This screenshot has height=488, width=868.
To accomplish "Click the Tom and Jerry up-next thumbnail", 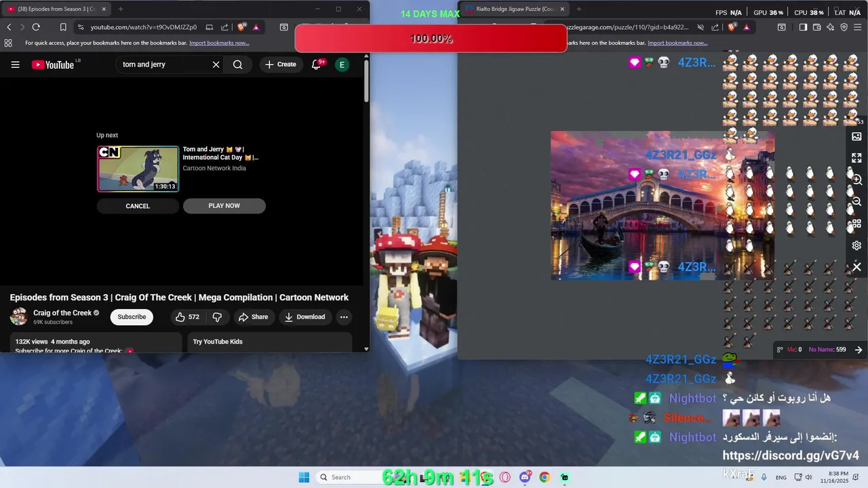I will pos(138,169).
